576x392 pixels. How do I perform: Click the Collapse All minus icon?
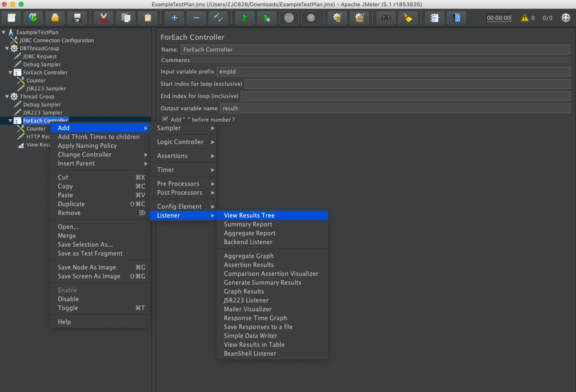click(x=196, y=18)
